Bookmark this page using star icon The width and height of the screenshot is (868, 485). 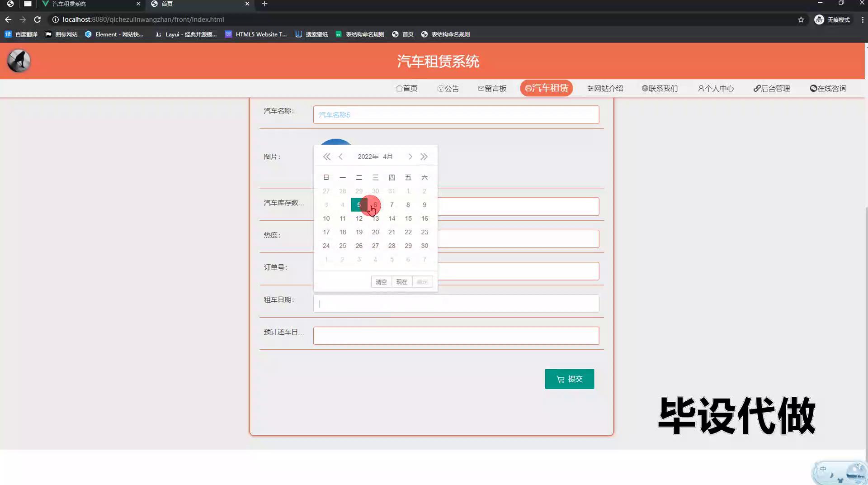coord(801,19)
